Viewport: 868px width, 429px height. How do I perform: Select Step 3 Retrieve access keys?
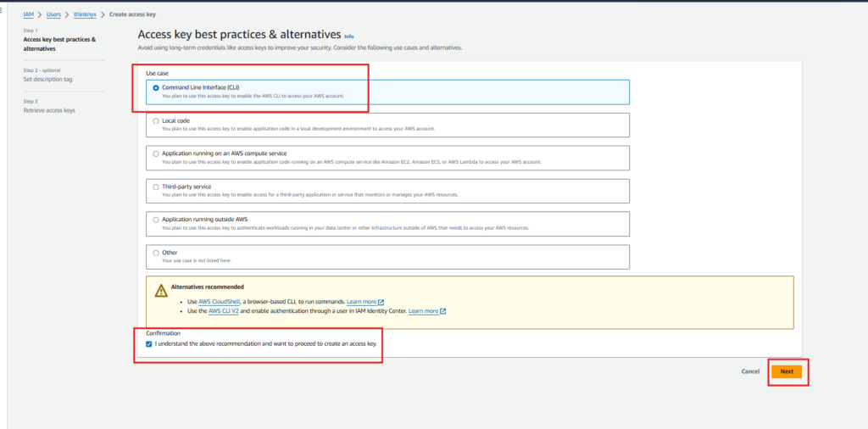click(x=49, y=110)
